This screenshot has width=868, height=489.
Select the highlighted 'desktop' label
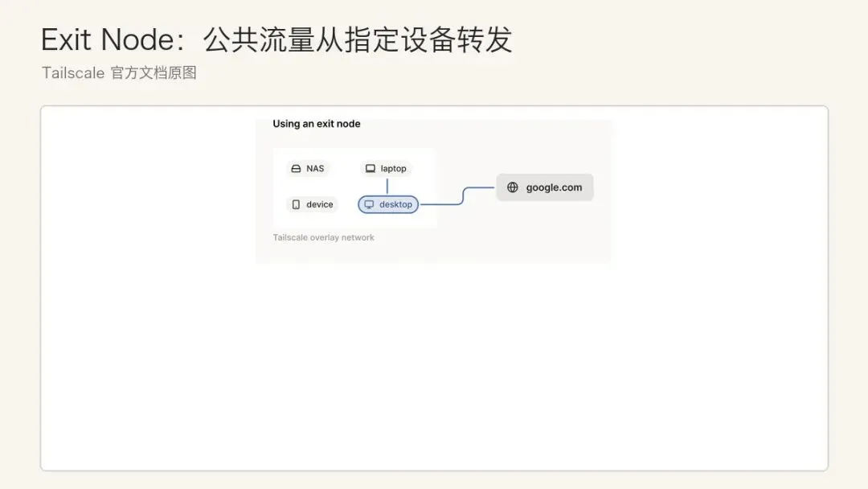[395, 204]
